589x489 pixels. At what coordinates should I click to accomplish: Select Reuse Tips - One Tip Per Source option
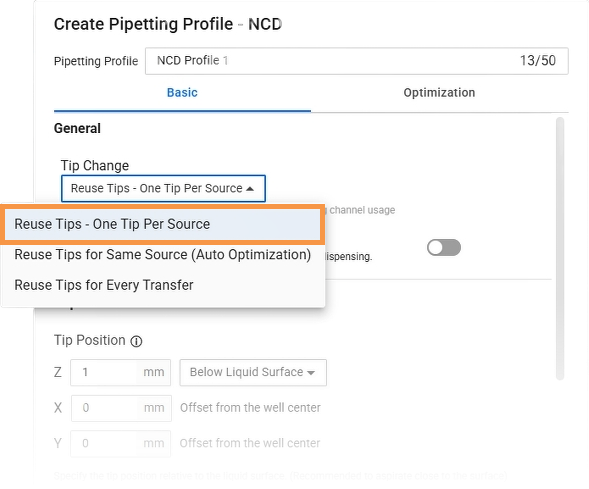[x=162, y=224]
